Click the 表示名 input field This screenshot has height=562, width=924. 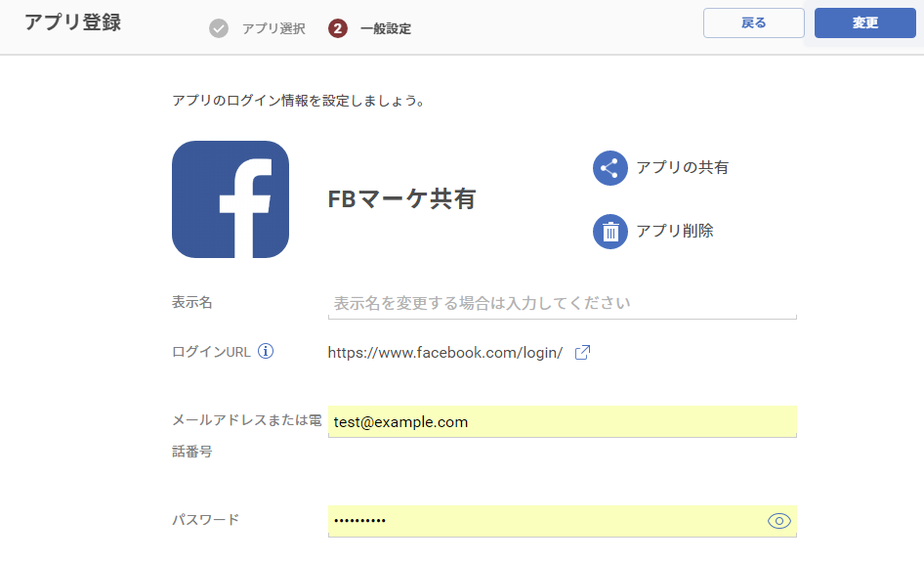click(563, 303)
